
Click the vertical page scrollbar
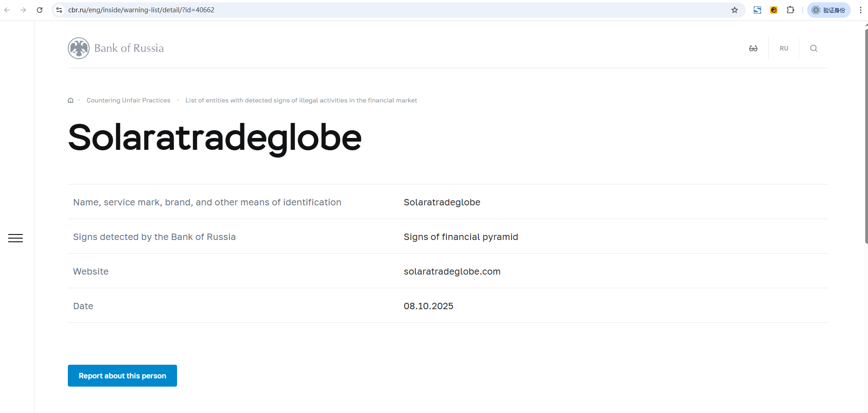click(x=866, y=137)
